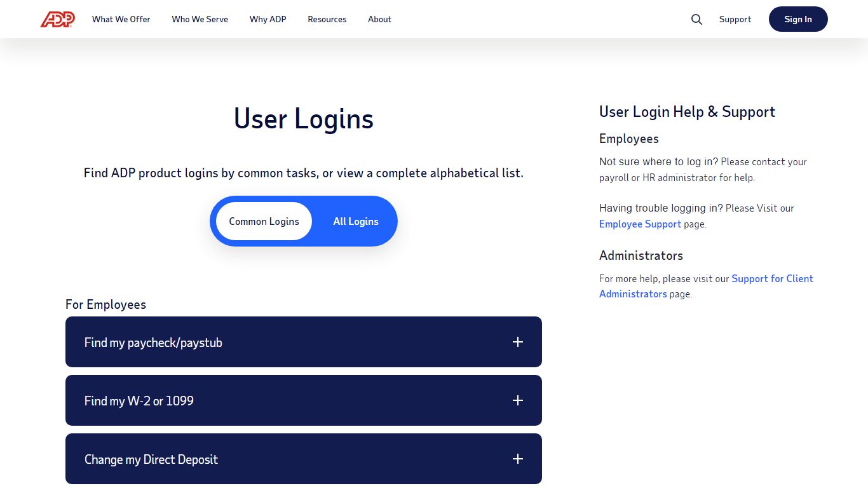Open the What We Offer menu
868x488 pixels.
coord(121,19)
